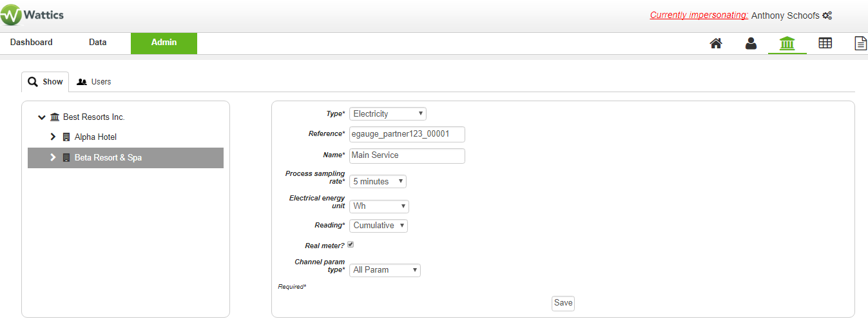868x321 pixels.
Task: Select the organisation building icon in toolbar
Action: coord(787,43)
